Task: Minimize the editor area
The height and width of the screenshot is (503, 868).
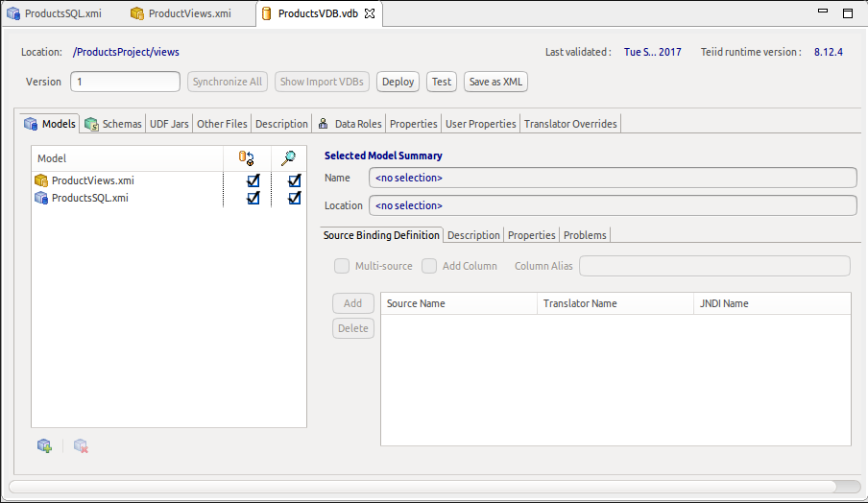Action: click(x=823, y=11)
